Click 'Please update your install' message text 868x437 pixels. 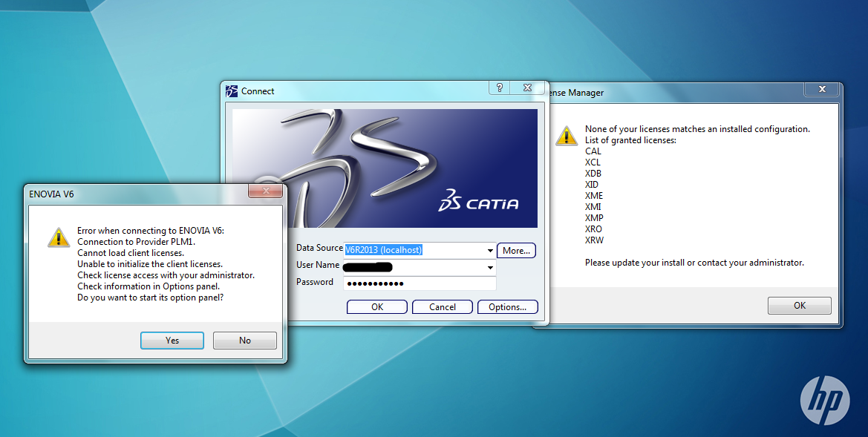click(x=694, y=262)
